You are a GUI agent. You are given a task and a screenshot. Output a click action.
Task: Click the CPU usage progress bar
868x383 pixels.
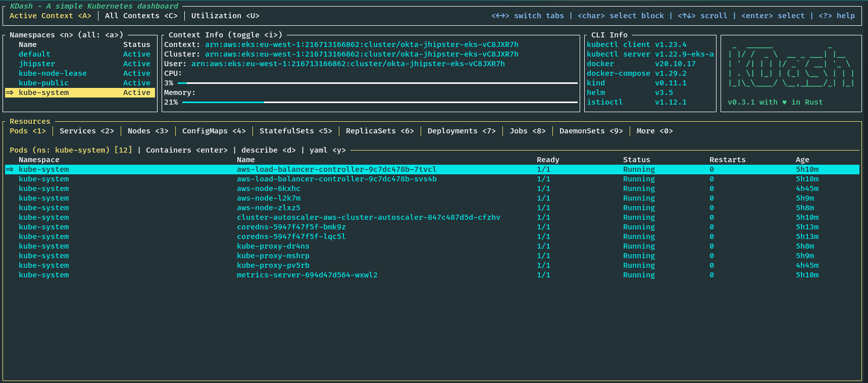tap(377, 83)
